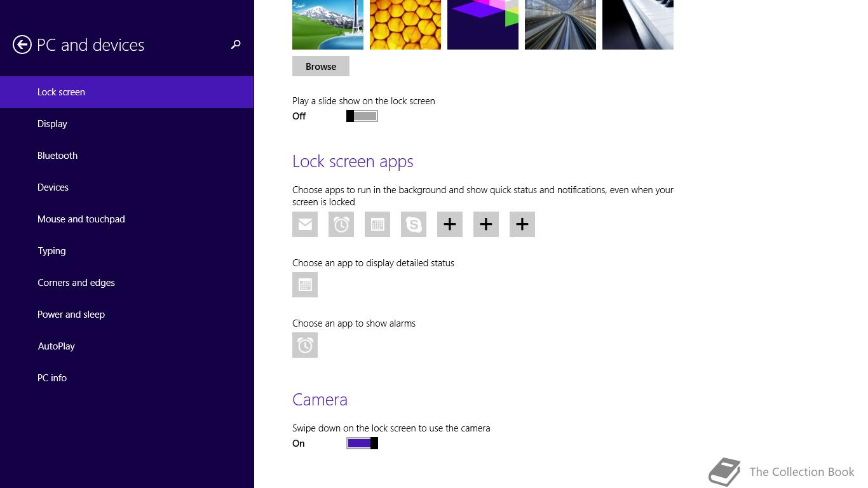
Task: Click 'Play a slide show on the lock screen' label
Action: click(363, 101)
